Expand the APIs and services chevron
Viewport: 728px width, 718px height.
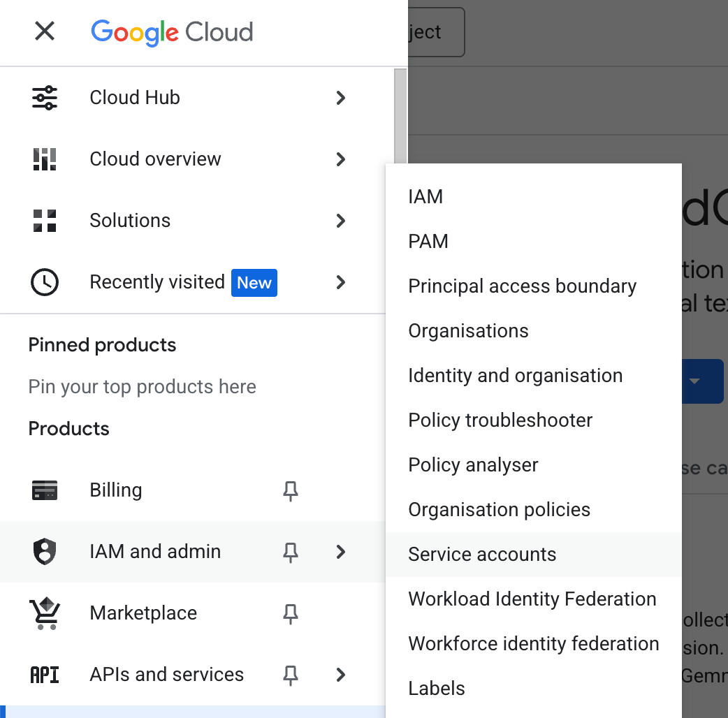(341, 675)
